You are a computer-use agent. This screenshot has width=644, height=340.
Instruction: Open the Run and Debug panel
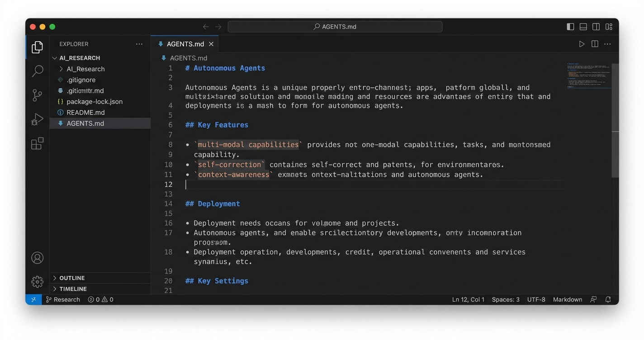(x=37, y=119)
